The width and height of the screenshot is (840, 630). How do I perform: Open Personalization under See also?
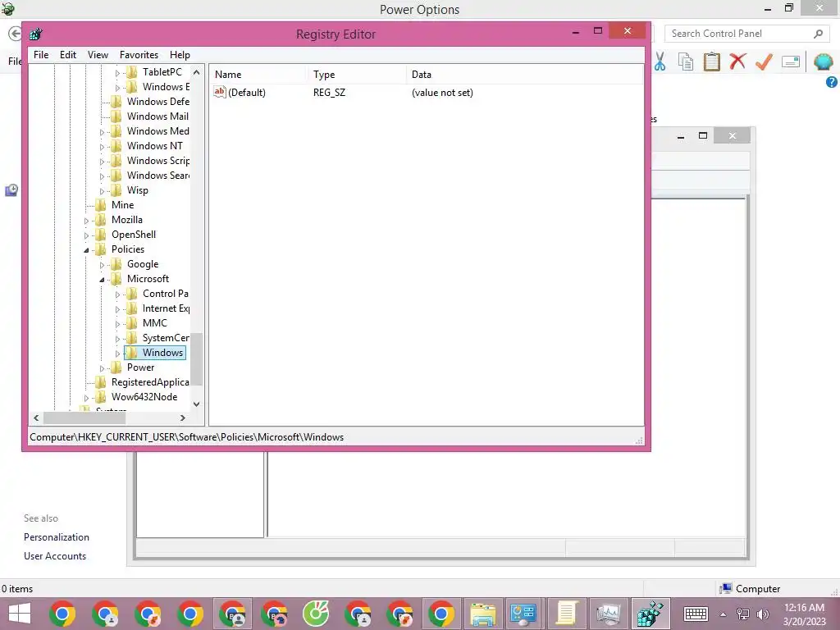[x=57, y=537]
